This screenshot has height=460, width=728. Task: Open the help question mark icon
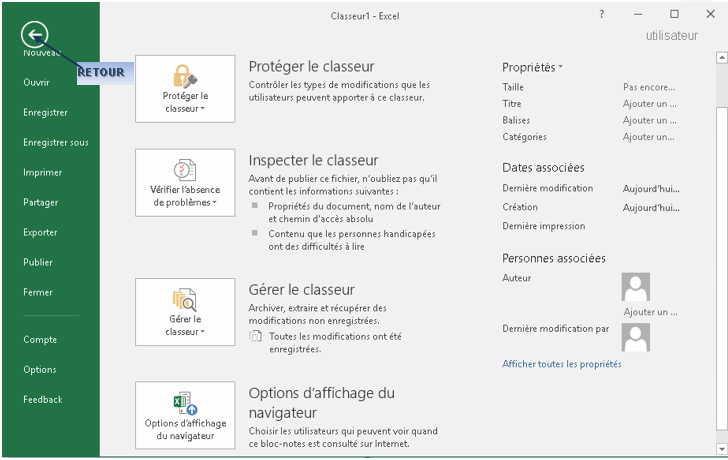(602, 14)
